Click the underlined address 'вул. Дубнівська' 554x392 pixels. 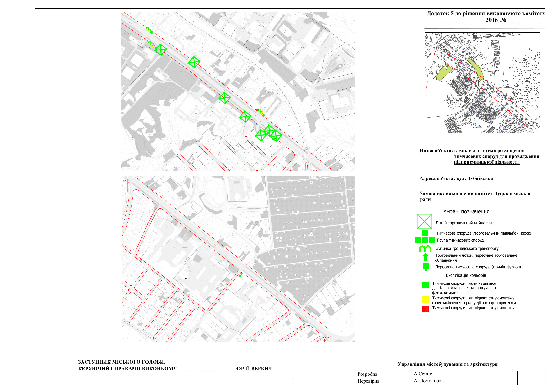474,179
